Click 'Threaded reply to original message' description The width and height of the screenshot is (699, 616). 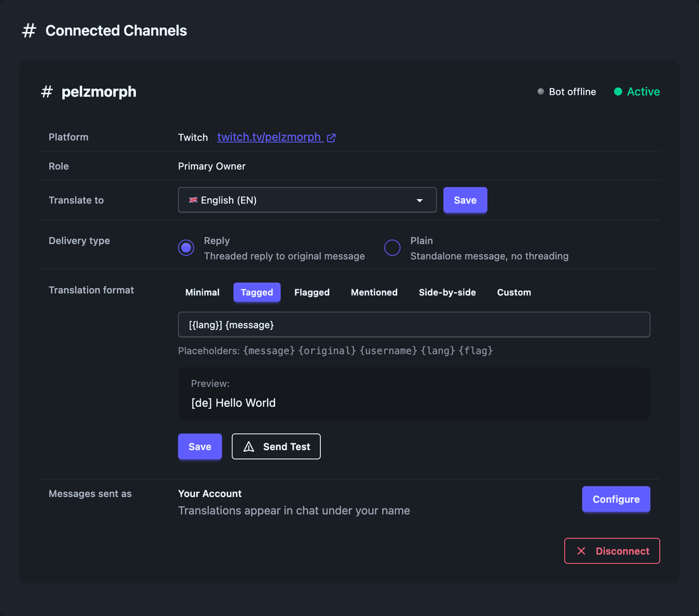click(x=285, y=256)
